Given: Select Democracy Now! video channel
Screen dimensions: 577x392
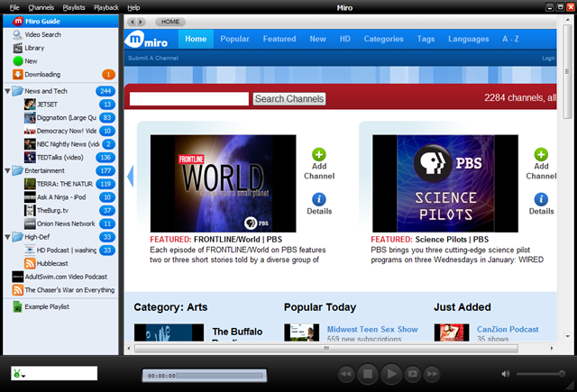Looking at the screenshot, I should tap(60, 131).
